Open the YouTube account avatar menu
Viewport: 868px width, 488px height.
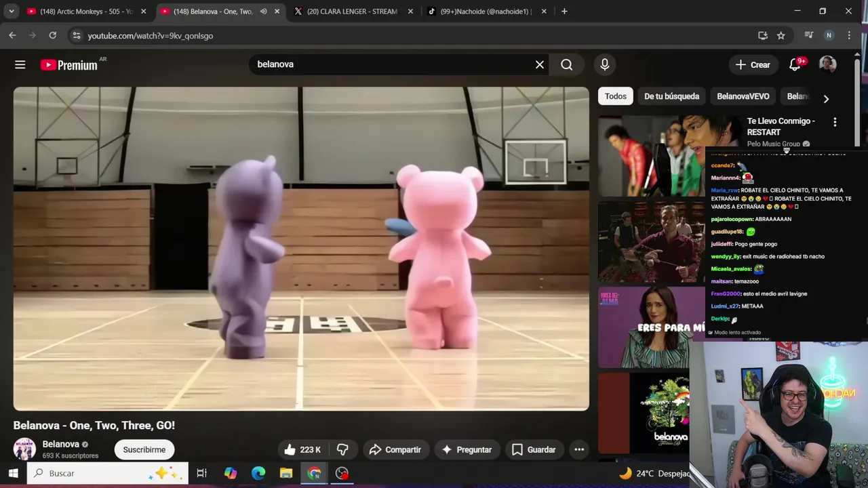(827, 64)
